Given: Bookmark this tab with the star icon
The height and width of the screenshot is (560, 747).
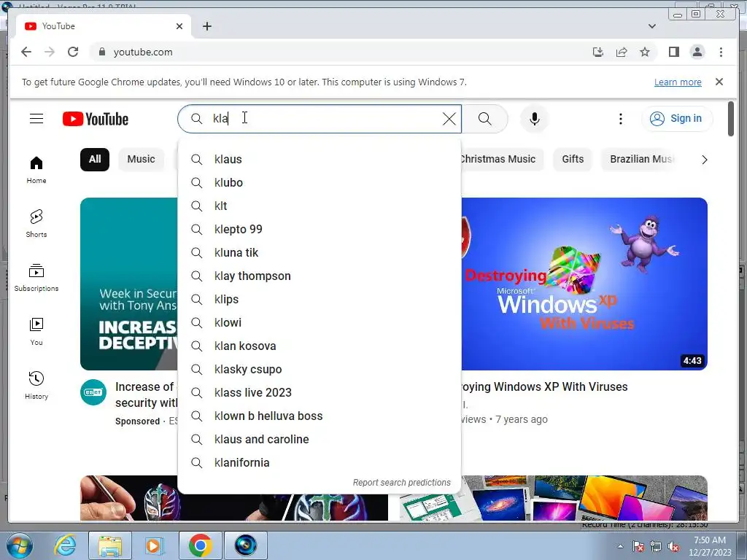Looking at the screenshot, I should point(645,52).
